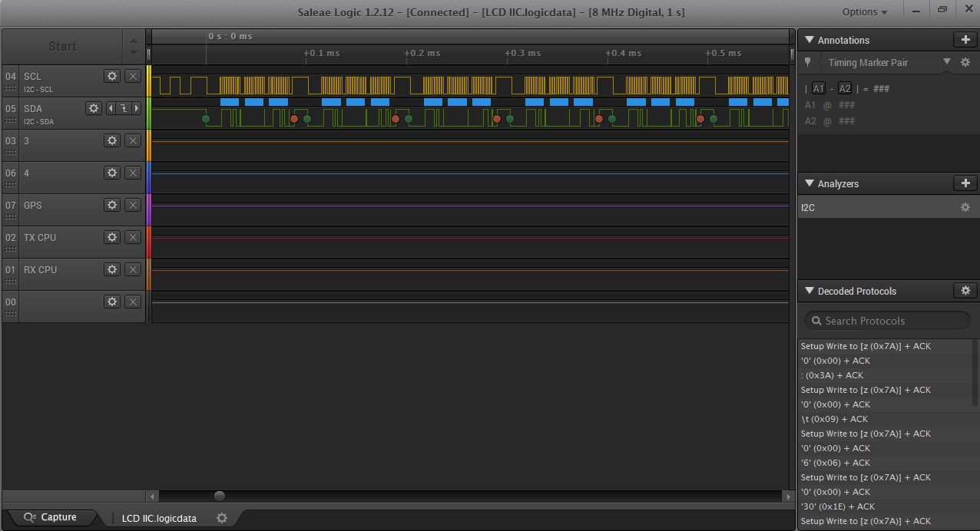Open annotation settings gear icon
This screenshot has width=980, height=531.
pos(965,62)
